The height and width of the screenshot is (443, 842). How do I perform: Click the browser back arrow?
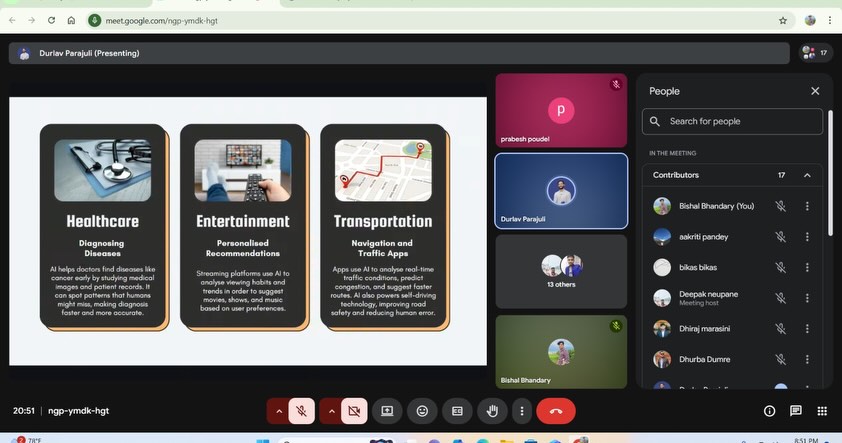(x=12, y=20)
